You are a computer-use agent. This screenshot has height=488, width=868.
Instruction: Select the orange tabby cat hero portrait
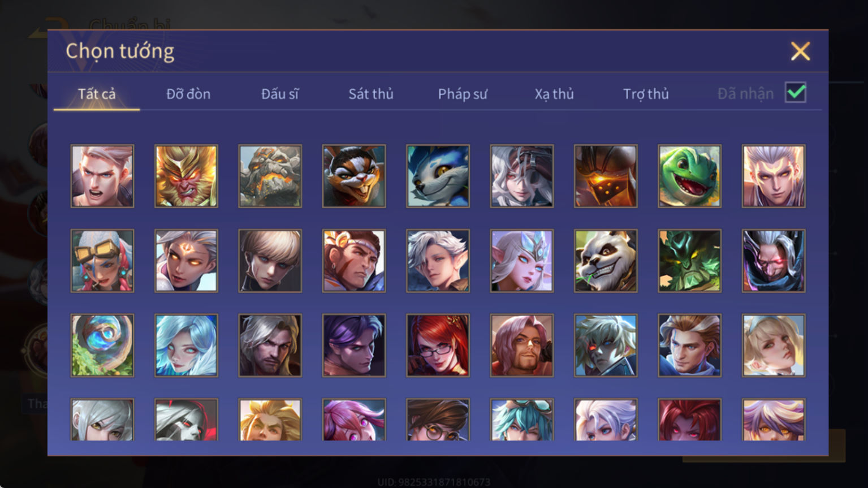[x=354, y=176]
